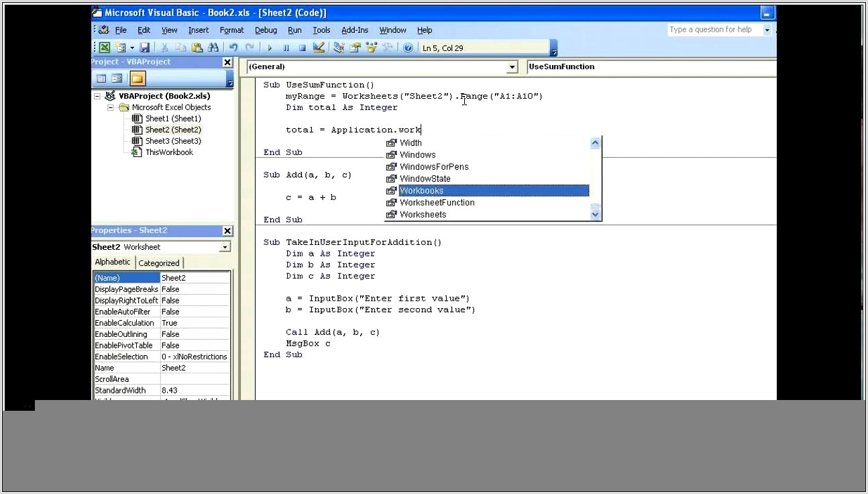Viewport: 868px width, 494px height.
Task: Click the Paste clipboard icon
Action: click(197, 48)
